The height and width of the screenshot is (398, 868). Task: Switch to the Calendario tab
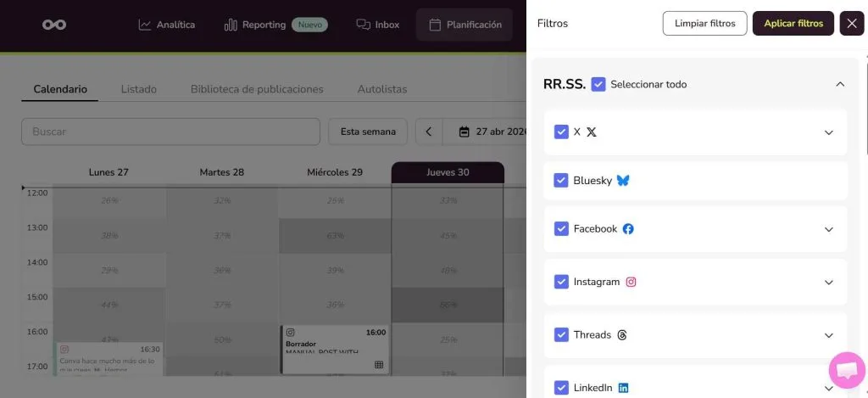click(x=60, y=89)
